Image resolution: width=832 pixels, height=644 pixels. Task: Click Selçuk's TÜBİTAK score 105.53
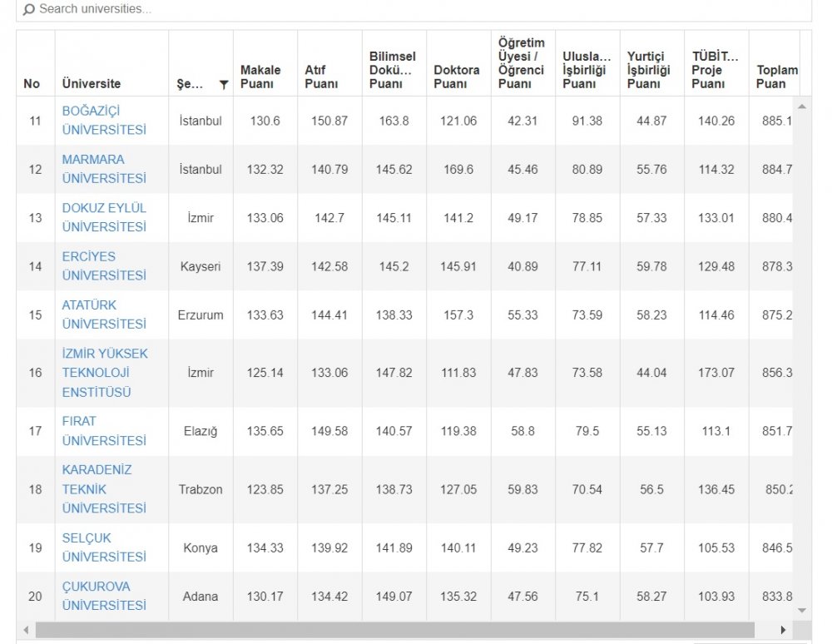(x=716, y=548)
